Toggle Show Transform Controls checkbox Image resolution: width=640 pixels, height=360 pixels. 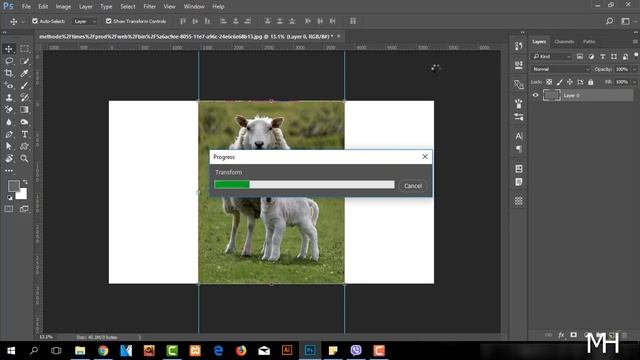coord(109,21)
